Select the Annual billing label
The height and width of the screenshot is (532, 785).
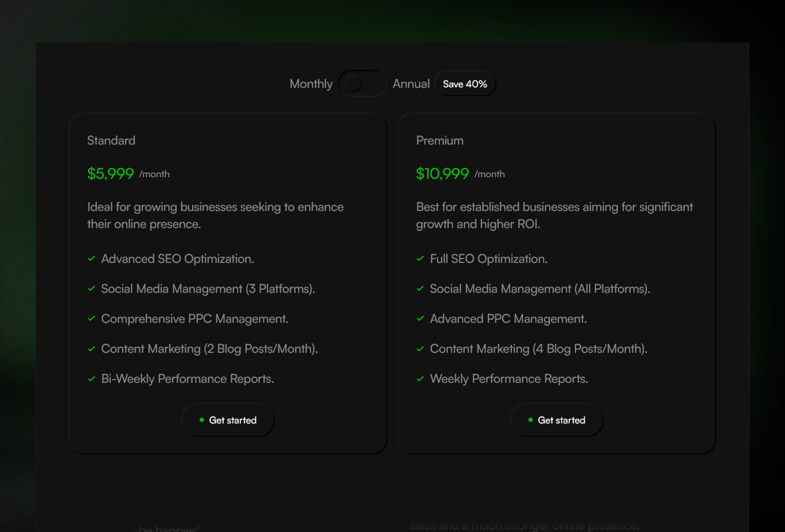coord(411,84)
